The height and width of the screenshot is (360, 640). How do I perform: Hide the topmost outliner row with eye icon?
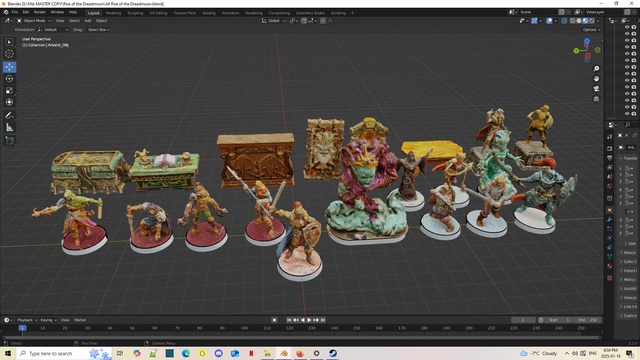(627, 27)
